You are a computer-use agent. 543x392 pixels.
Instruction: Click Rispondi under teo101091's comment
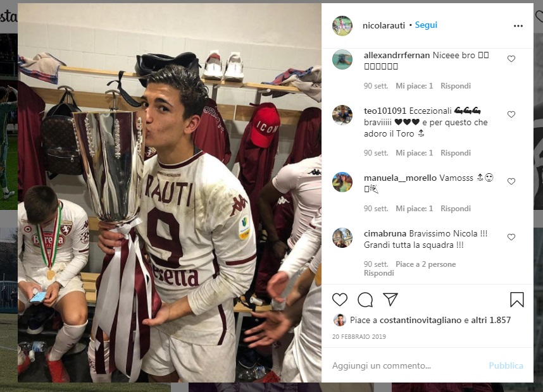(x=456, y=153)
